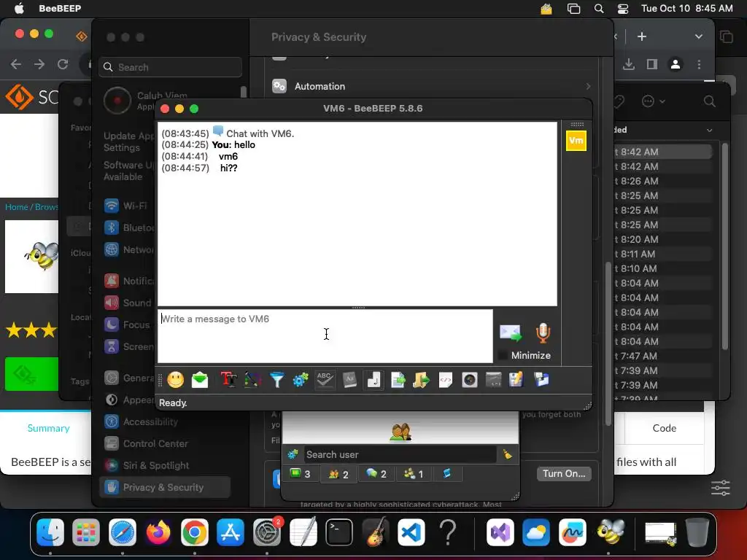The image size is (747, 560).
Task: Click the camera screenshot icon in toolbar
Action: [469, 380]
